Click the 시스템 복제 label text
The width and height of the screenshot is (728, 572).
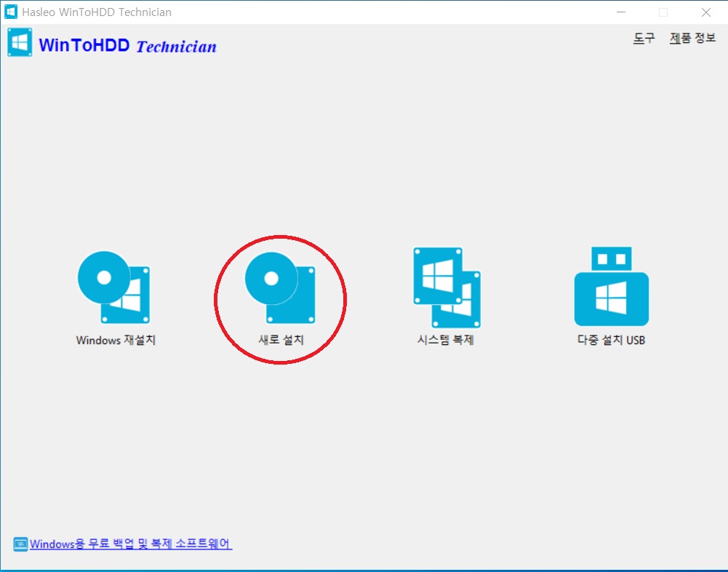click(x=445, y=340)
